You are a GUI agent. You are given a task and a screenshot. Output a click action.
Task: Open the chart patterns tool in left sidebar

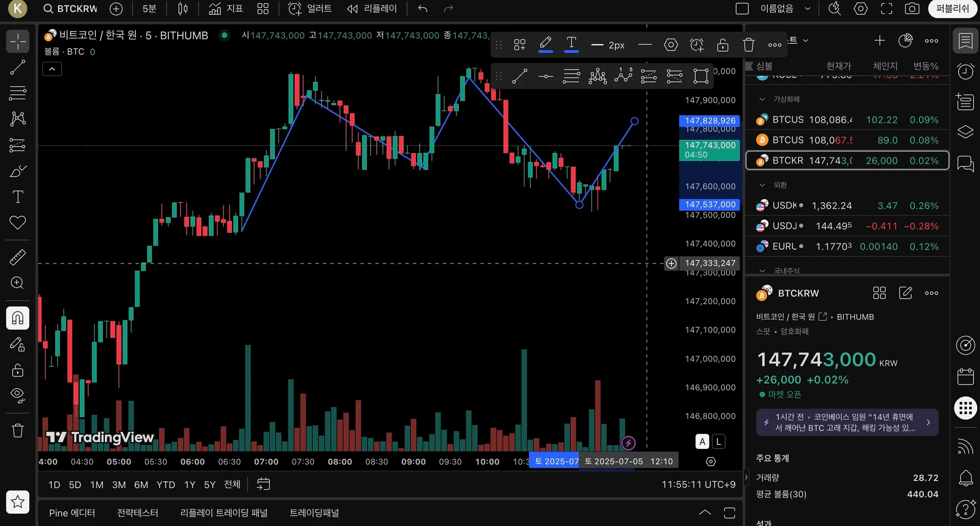tap(18, 119)
